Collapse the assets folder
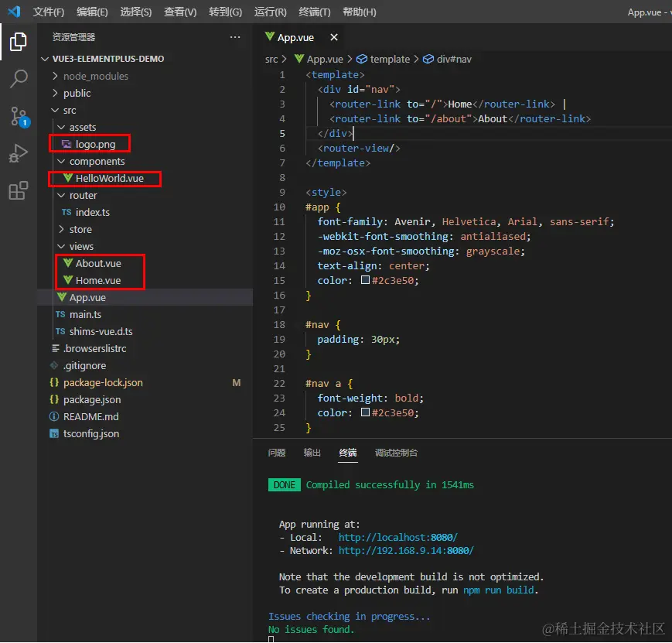Screen dimensions: 672x643 click(61, 128)
